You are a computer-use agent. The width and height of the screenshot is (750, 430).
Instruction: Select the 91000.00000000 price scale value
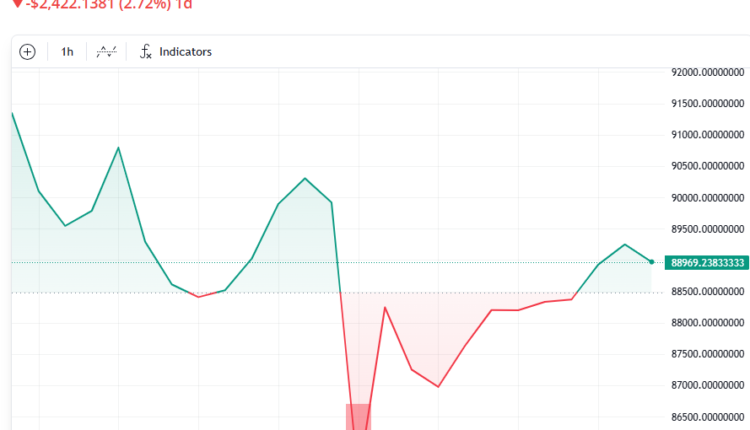point(708,135)
